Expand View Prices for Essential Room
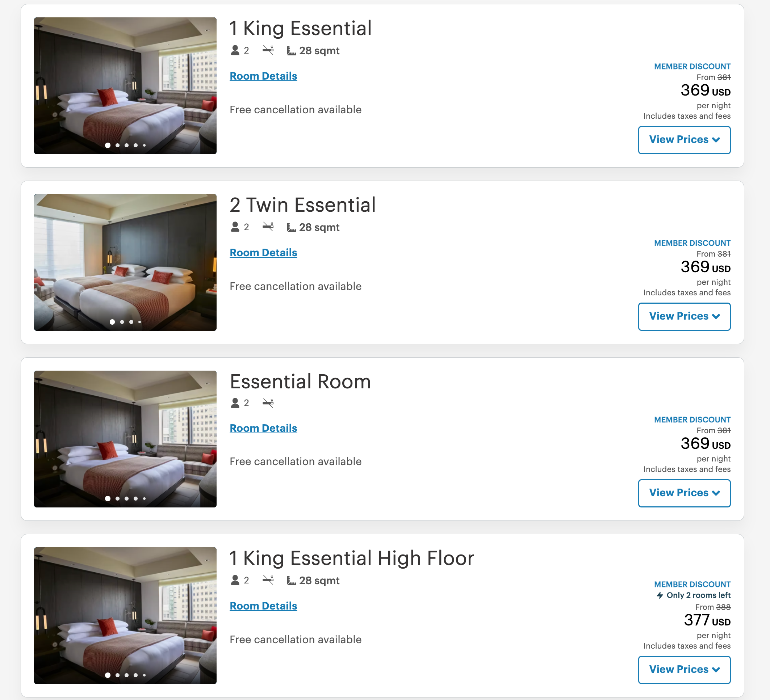The width and height of the screenshot is (770, 700). (x=684, y=493)
